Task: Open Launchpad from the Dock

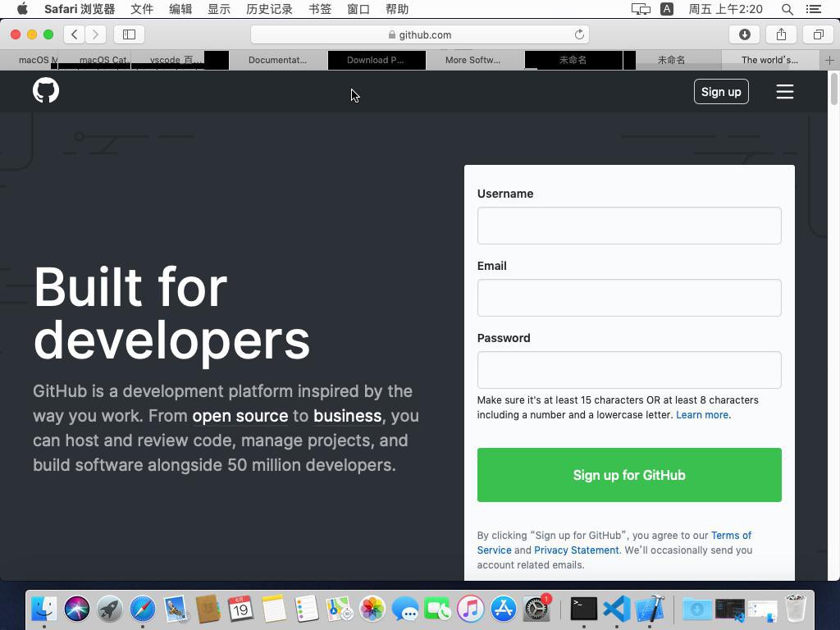Action: click(110, 609)
